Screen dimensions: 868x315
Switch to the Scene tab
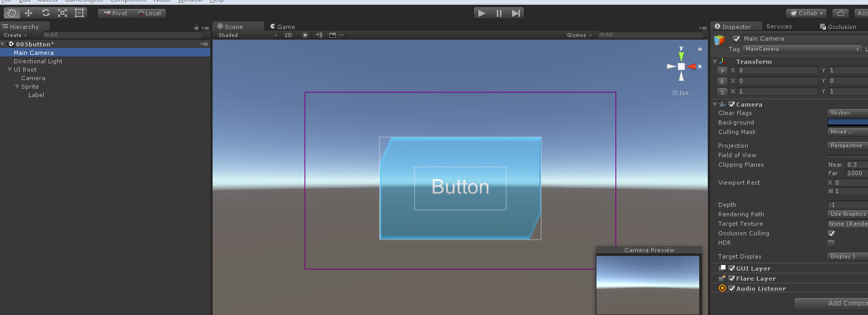click(238, 26)
